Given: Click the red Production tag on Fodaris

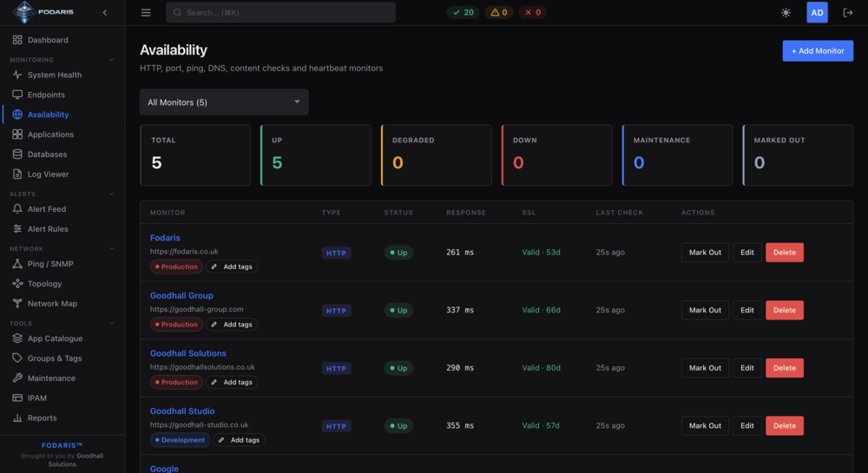Looking at the screenshot, I should (x=176, y=266).
